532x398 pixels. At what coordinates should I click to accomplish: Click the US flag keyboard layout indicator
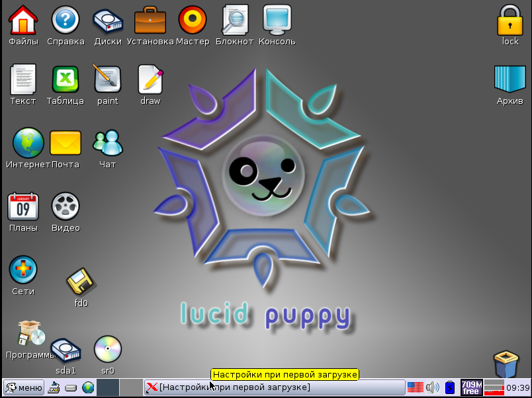[x=416, y=387]
